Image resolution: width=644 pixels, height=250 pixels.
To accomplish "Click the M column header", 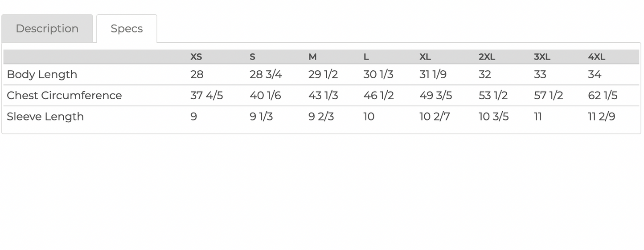I will click(312, 57).
